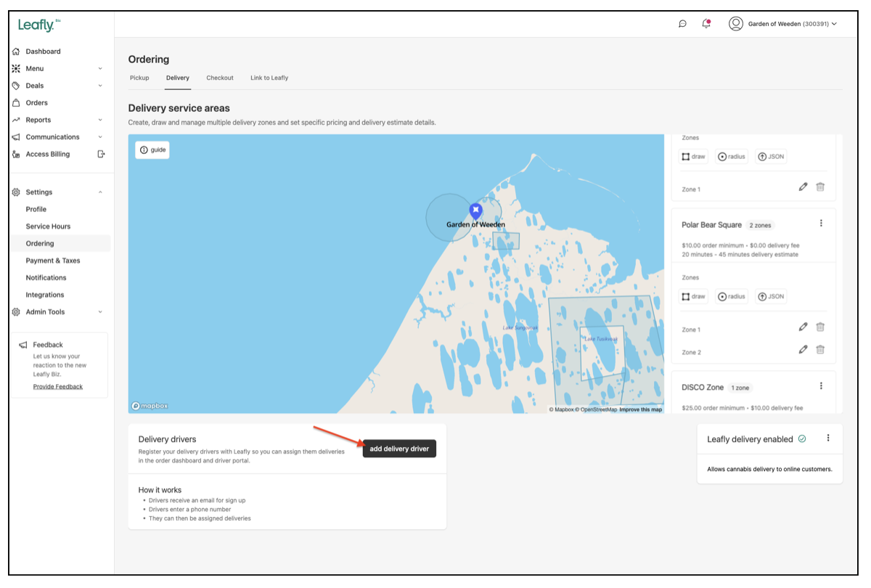This screenshot has width=871, height=588.
Task: Go to Profile settings
Action: pyautogui.click(x=36, y=209)
